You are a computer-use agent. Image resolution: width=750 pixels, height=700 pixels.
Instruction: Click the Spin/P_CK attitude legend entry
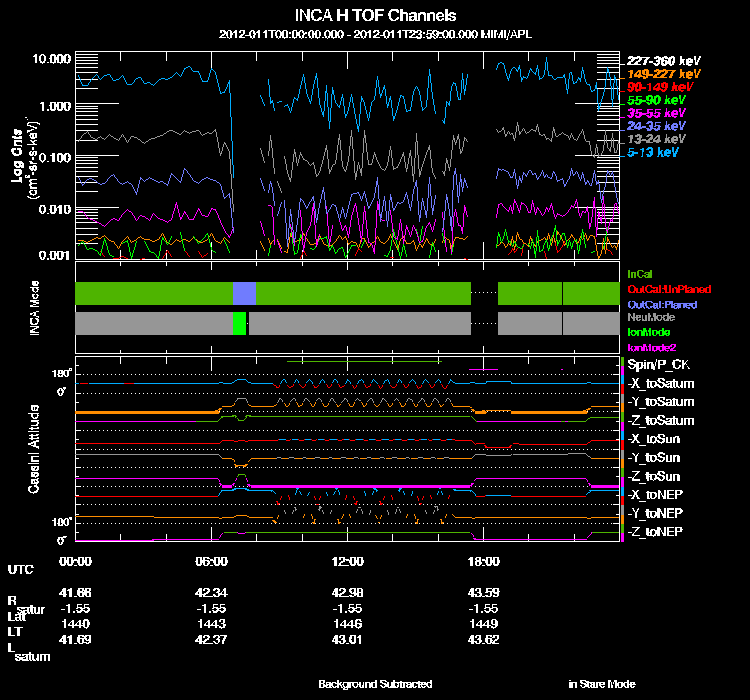[659, 366]
